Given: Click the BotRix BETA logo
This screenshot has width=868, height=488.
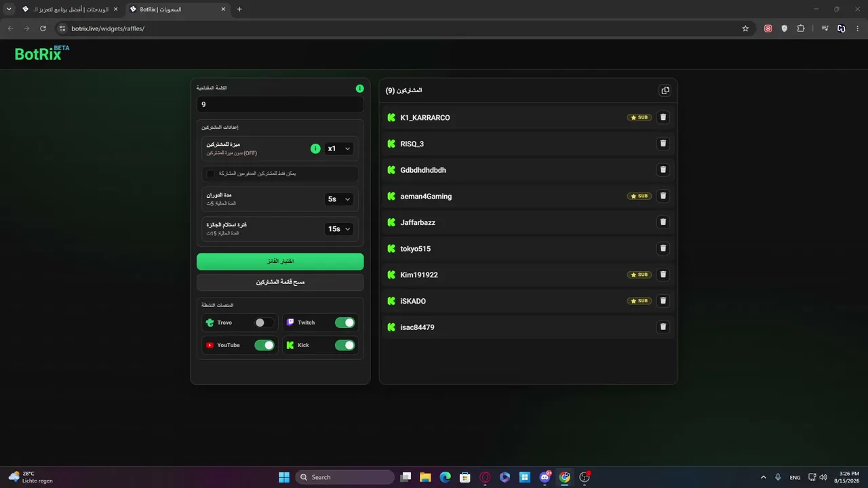Looking at the screenshot, I should (x=42, y=54).
